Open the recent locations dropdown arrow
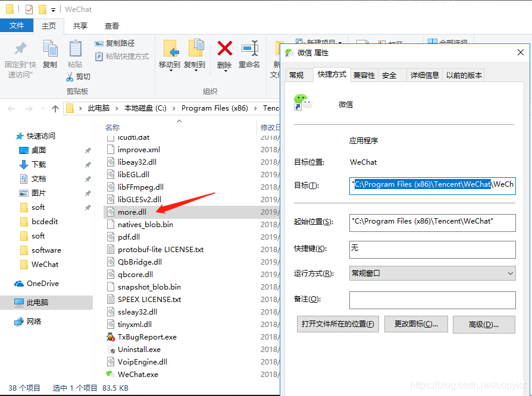Screen dimensions: 532x396 43,108
